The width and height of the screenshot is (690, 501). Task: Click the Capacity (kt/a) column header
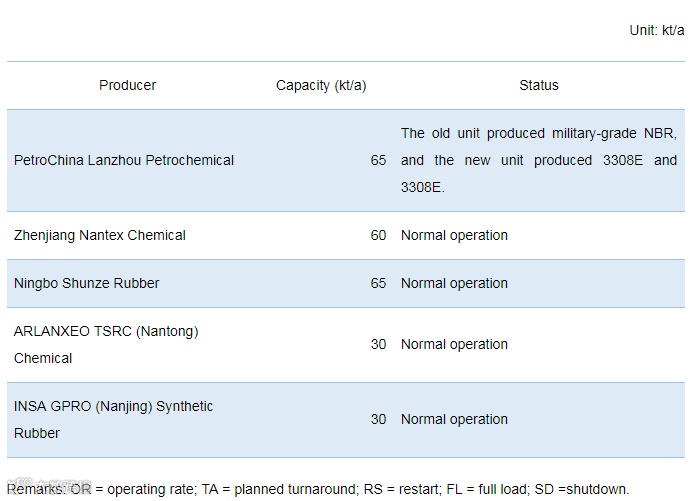(321, 85)
